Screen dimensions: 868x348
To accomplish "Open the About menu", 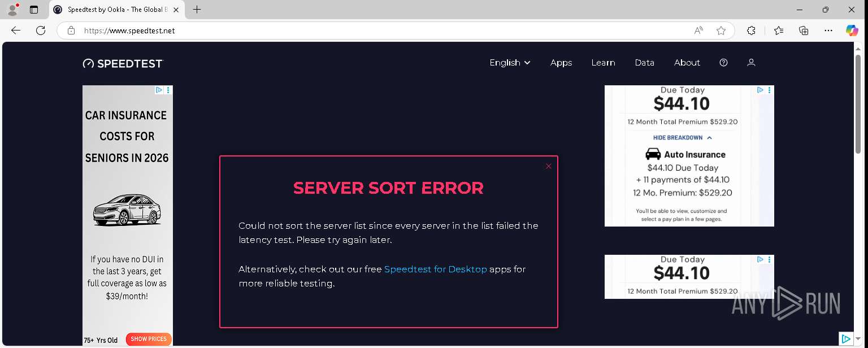I will click(687, 63).
